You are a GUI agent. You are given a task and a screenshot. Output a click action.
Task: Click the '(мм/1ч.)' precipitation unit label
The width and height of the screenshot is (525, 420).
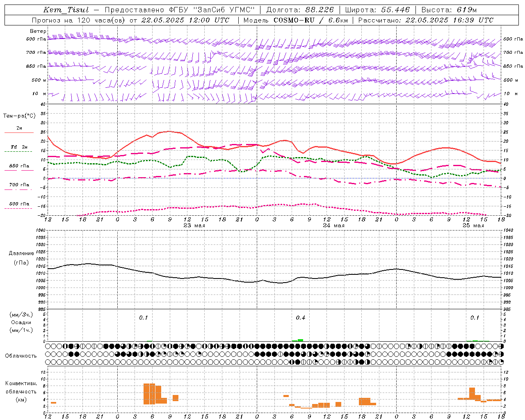coord(21,330)
